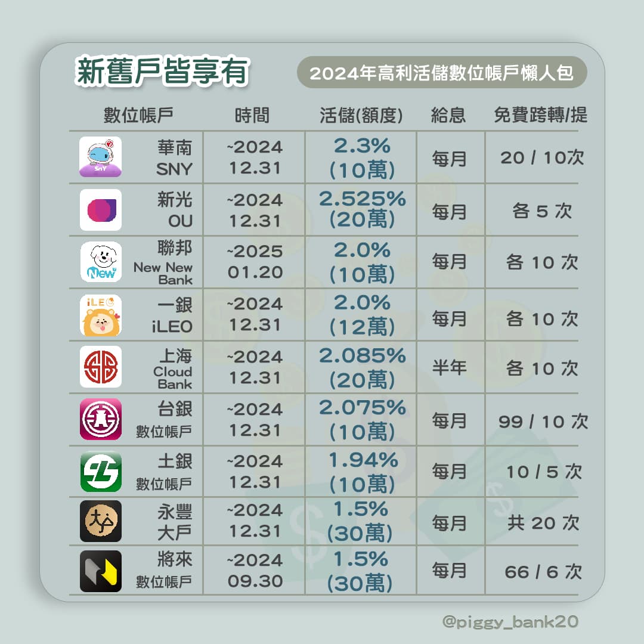Screen dimensions: 644x644
Task: Click the 上海 row date ~2024 12.31
Action: pos(255,367)
